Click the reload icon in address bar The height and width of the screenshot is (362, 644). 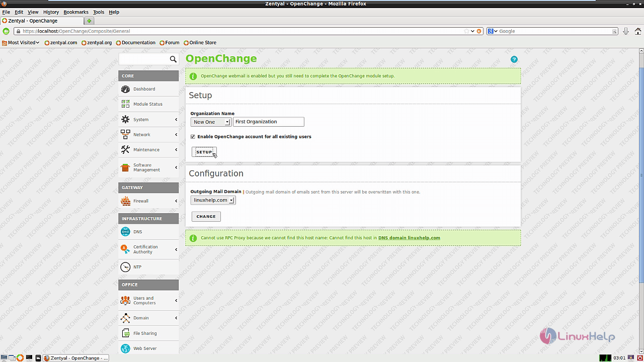tap(479, 31)
